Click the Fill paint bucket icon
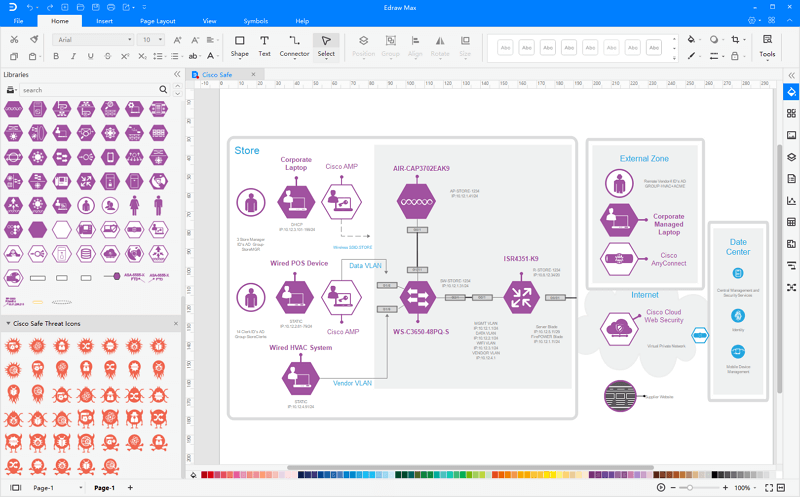This screenshot has height=497, width=800. click(x=691, y=39)
